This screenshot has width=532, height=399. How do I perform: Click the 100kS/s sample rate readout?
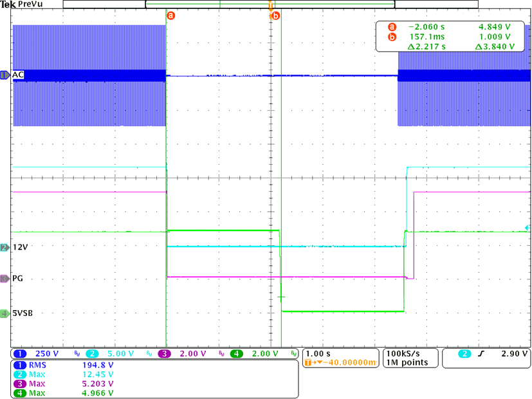[x=403, y=354]
